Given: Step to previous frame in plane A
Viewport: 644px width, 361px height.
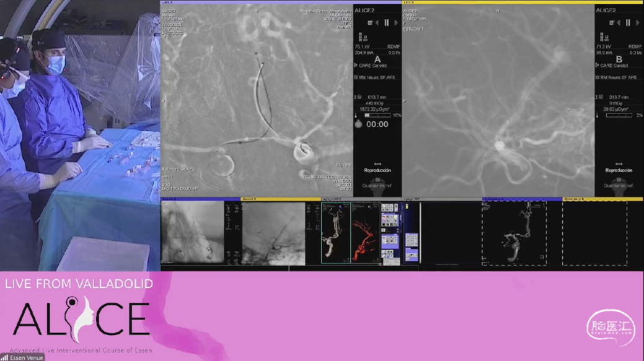Looking at the screenshot, I should [377, 22].
